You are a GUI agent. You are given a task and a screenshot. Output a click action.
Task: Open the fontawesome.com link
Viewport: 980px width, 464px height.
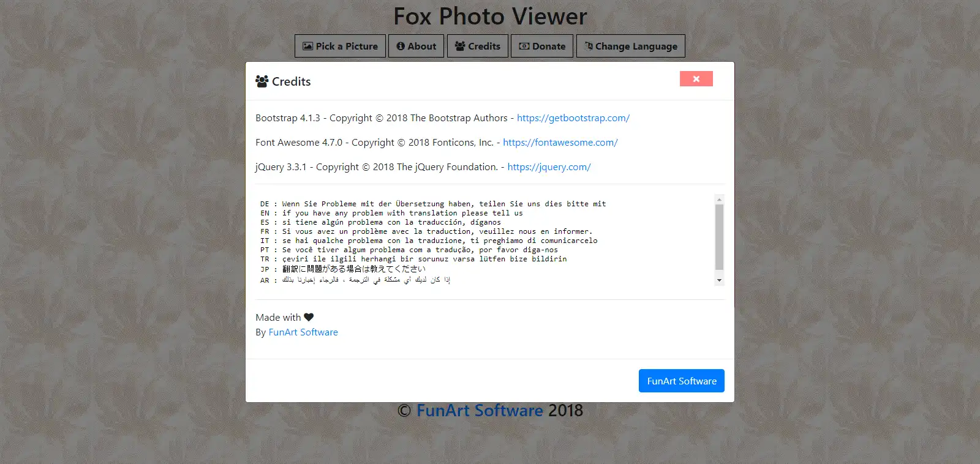click(x=560, y=143)
